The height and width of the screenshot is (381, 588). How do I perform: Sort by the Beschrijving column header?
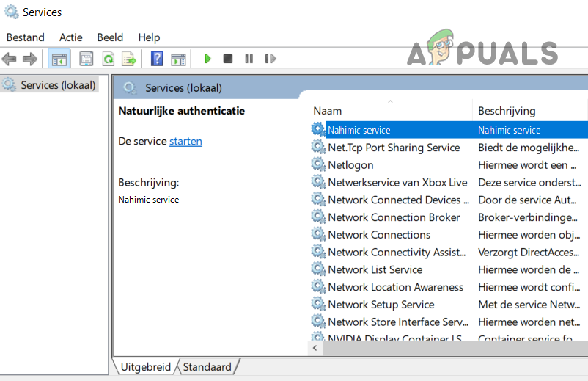pyautogui.click(x=530, y=111)
